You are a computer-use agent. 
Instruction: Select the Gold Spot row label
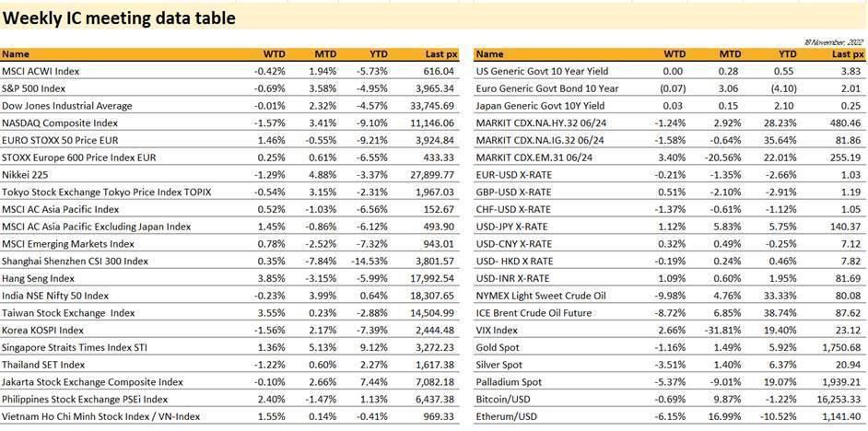click(499, 347)
